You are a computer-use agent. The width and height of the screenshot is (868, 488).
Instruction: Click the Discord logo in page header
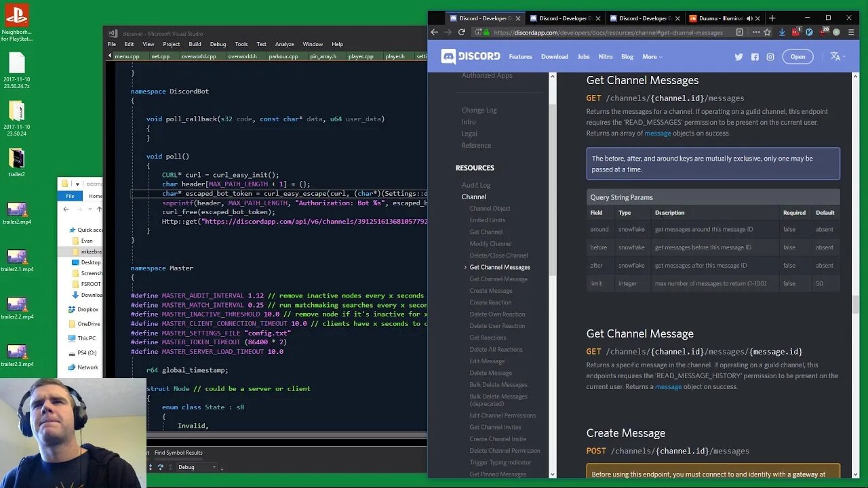(471, 56)
